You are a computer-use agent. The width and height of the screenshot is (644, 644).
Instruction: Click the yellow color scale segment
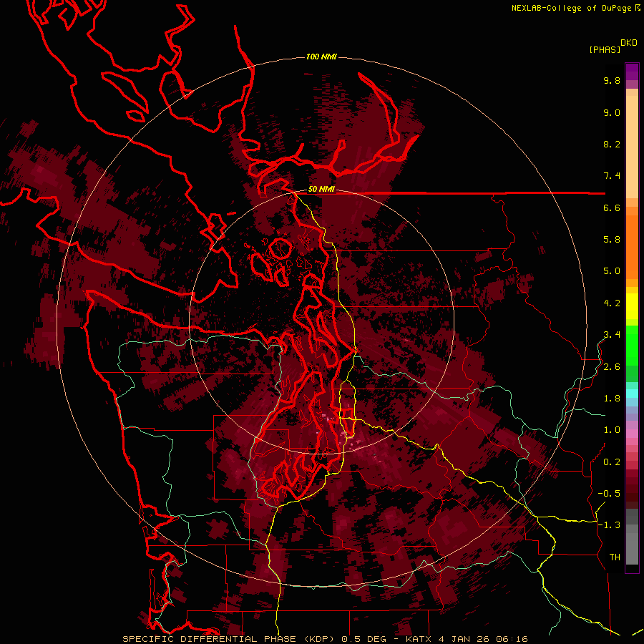click(632, 306)
